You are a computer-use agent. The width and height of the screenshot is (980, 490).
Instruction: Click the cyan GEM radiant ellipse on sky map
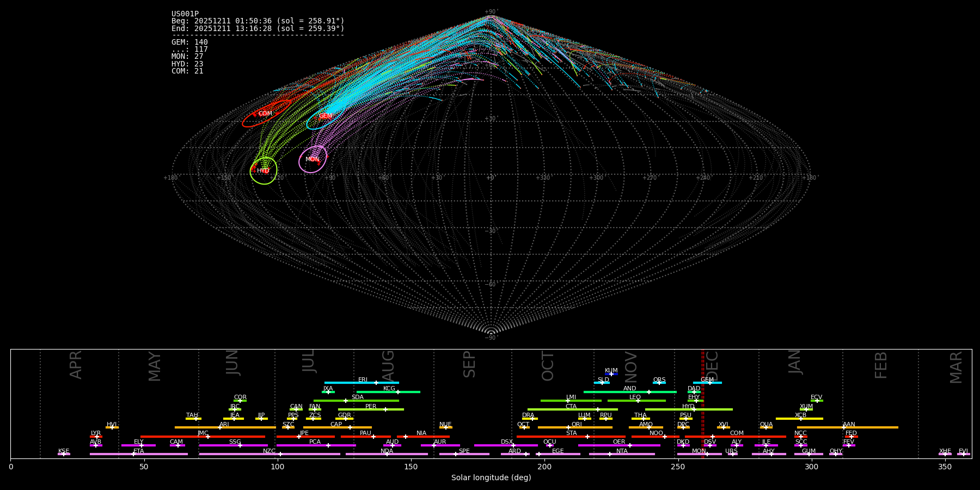[326, 117]
